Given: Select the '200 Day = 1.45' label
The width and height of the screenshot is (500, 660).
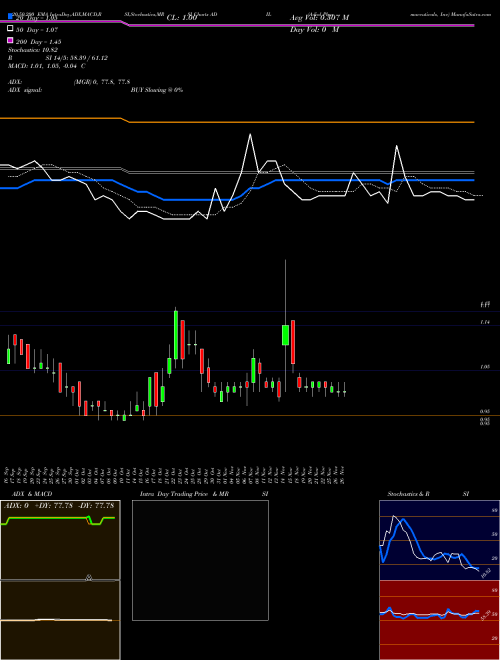Looking at the screenshot, I should pos(39,42).
